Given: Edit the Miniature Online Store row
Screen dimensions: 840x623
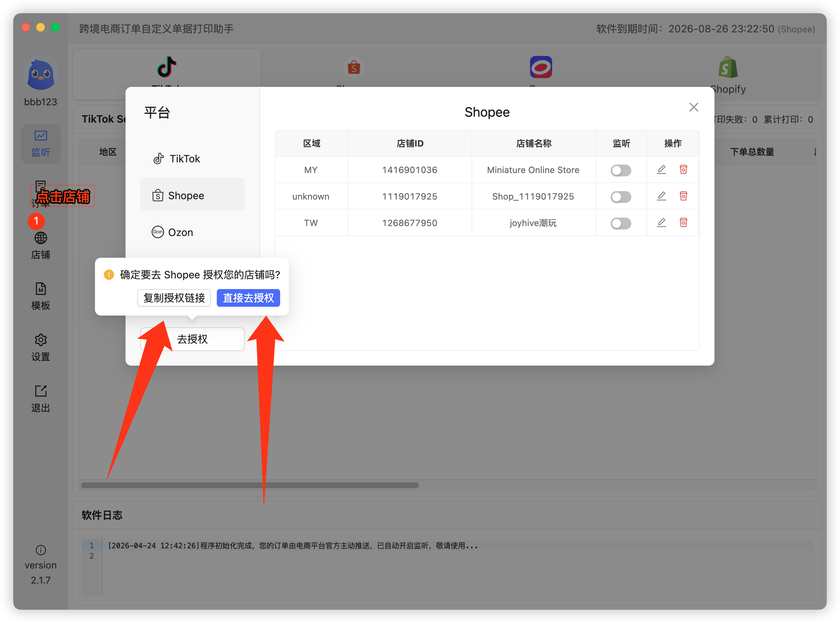Looking at the screenshot, I should coord(661,170).
